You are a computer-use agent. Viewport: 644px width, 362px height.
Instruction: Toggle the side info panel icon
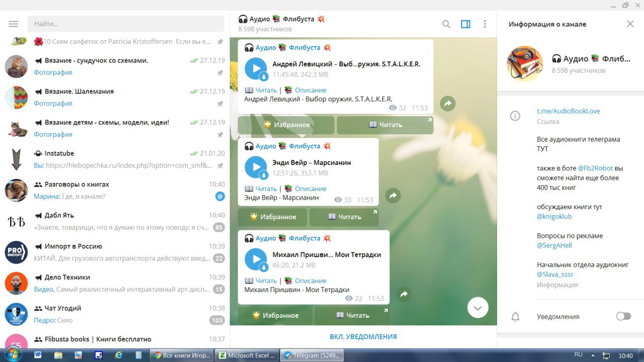click(x=466, y=24)
